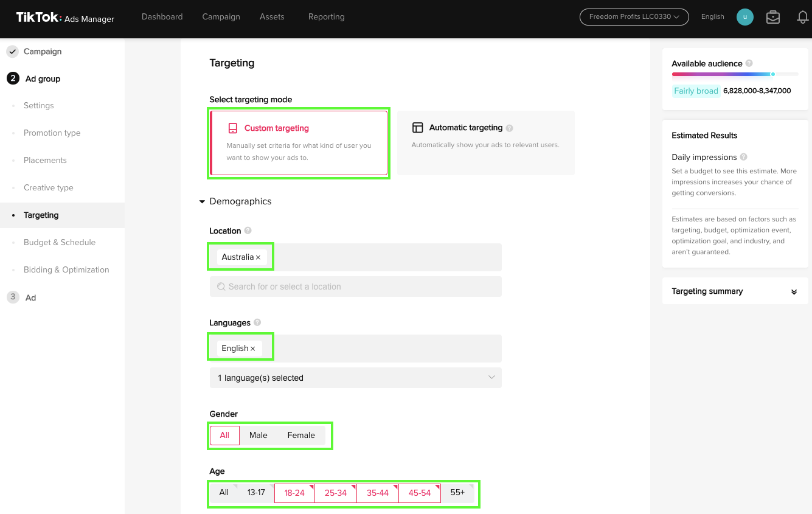Open the business center briefcase icon

[x=773, y=17]
